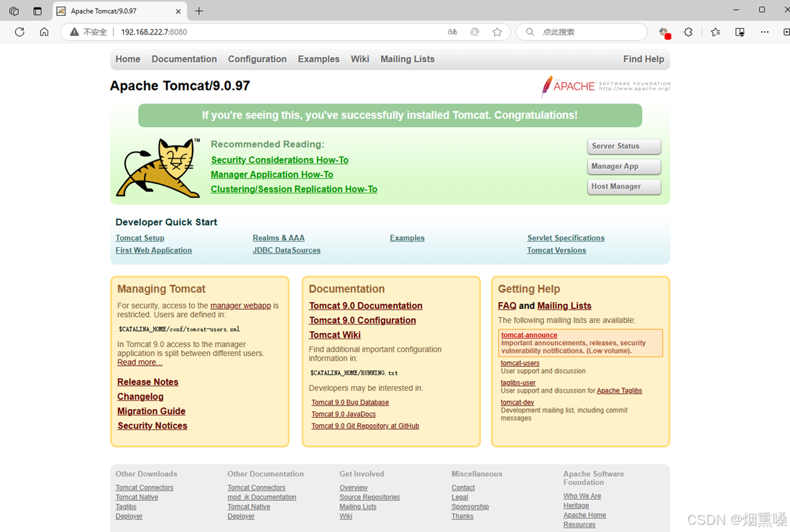
Task: Open the JDBC DataSources link
Action: (x=287, y=250)
